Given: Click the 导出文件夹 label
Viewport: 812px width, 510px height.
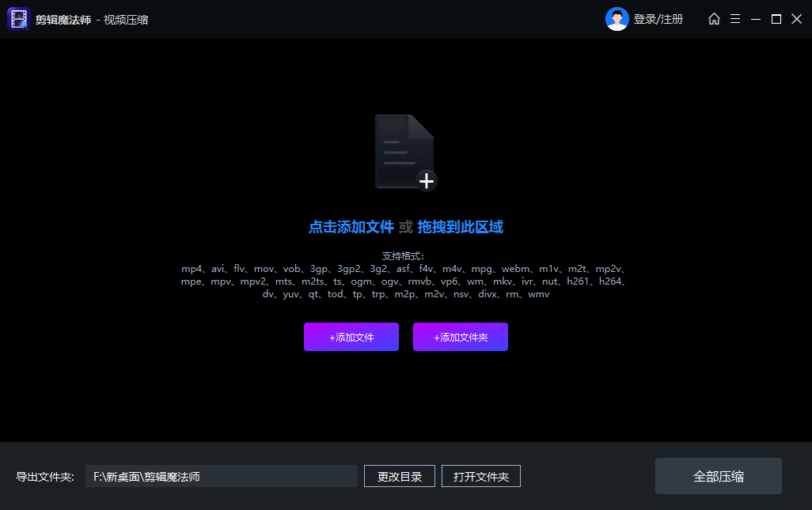Looking at the screenshot, I should (45, 477).
